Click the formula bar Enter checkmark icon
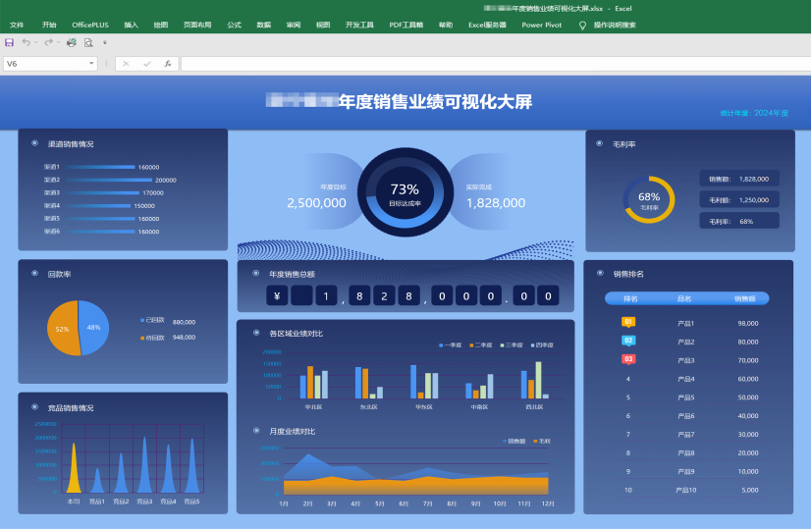This screenshot has height=529, width=812. (x=146, y=64)
